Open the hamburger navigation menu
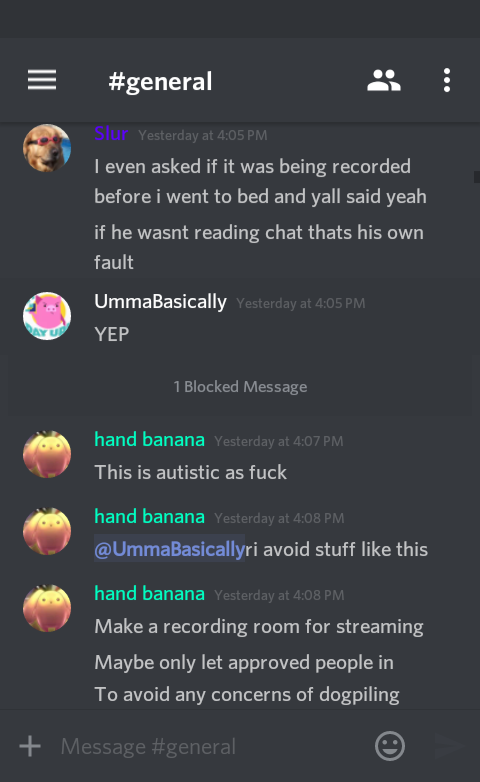This screenshot has height=782, width=480. pyautogui.click(x=42, y=80)
